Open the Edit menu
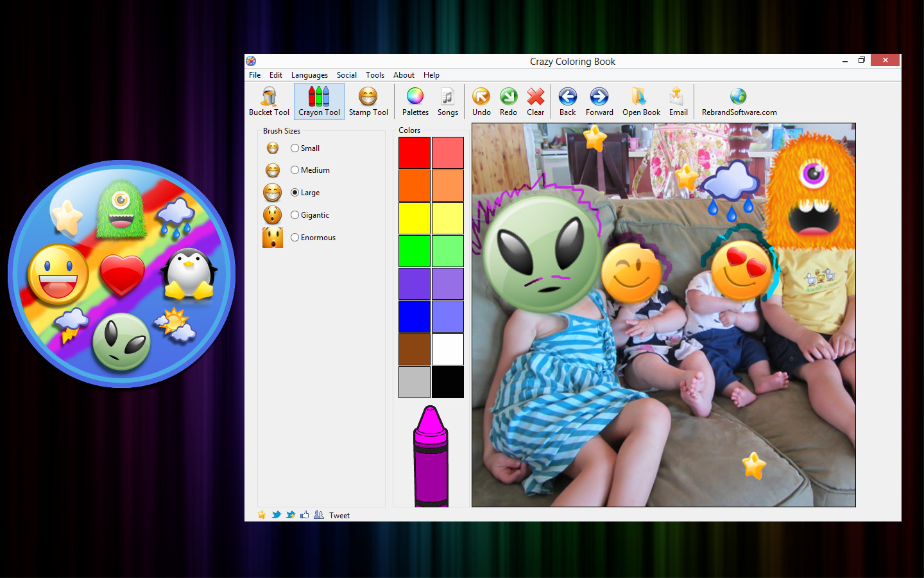This screenshot has height=578, width=924. tap(276, 75)
